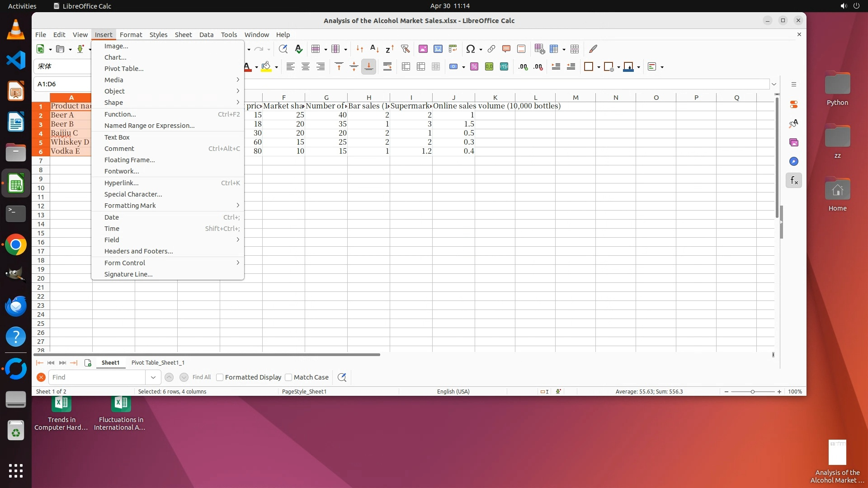Toggle Align Bottom vertical alignment
Viewport: 868px width, 488px height.
[x=368, y=67]
